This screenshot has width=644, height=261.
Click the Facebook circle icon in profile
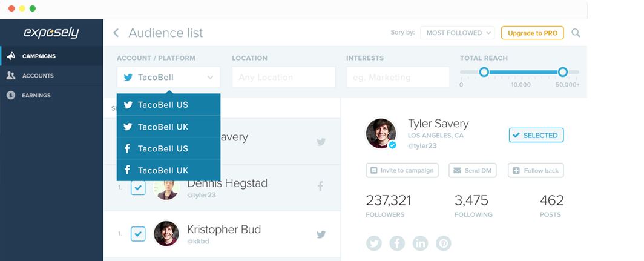coord(397,243)
